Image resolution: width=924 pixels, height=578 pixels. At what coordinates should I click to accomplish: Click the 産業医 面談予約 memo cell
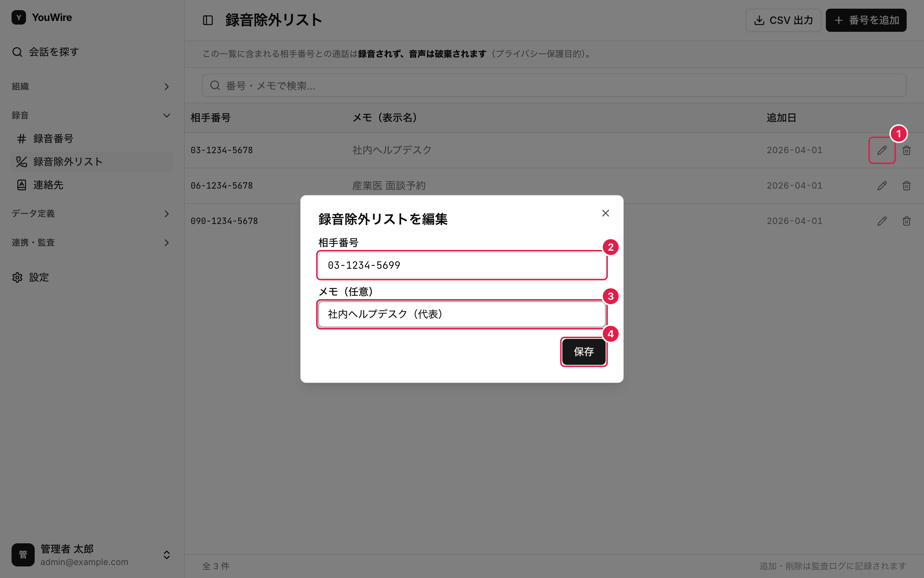pos(389,186)
